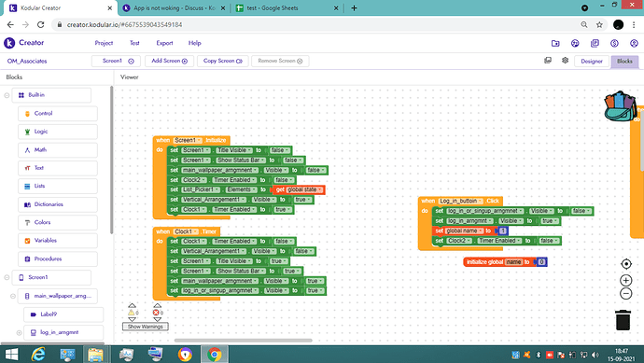The height and width of the screenshot is (363, 644).
Task: Collapse the Screen1 tree node
Action: [x=7, y=277]
